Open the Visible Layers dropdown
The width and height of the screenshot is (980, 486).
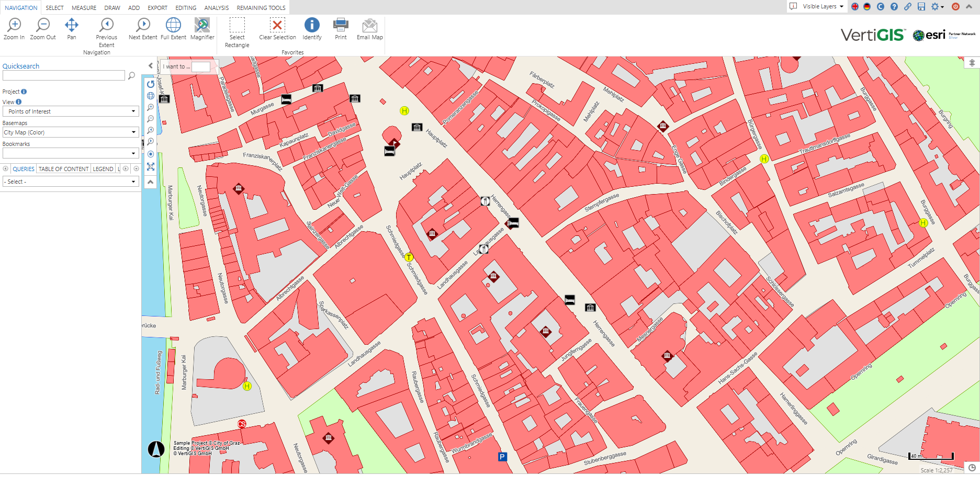click(x=821, y=6)
